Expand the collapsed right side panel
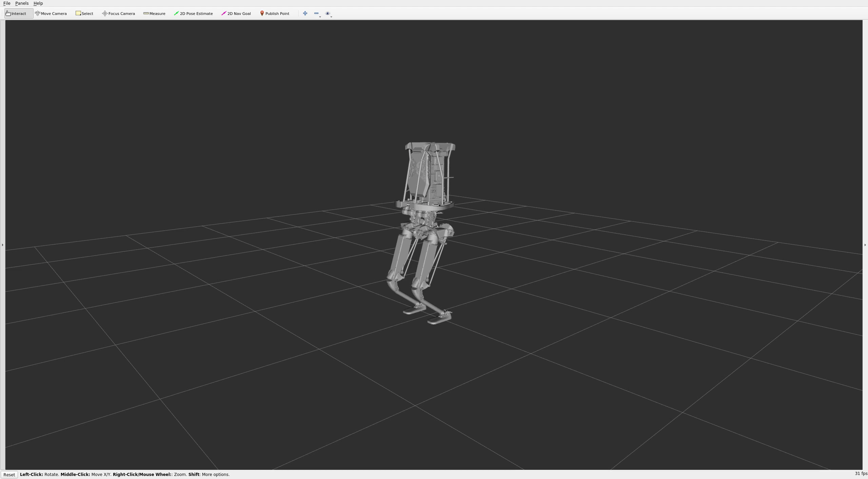868x479 pixels. click(x=865, y=245)
